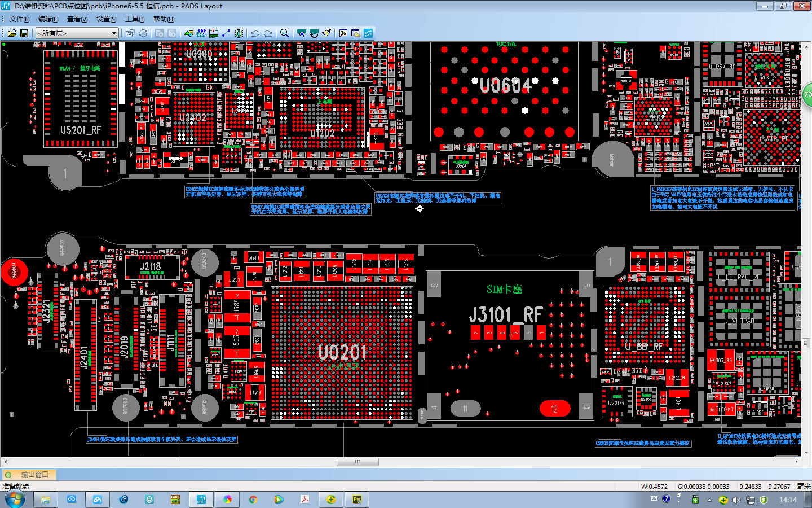Open Chrome from the taskbar
The width and height of the screenshot is (812, 508).
253,500
